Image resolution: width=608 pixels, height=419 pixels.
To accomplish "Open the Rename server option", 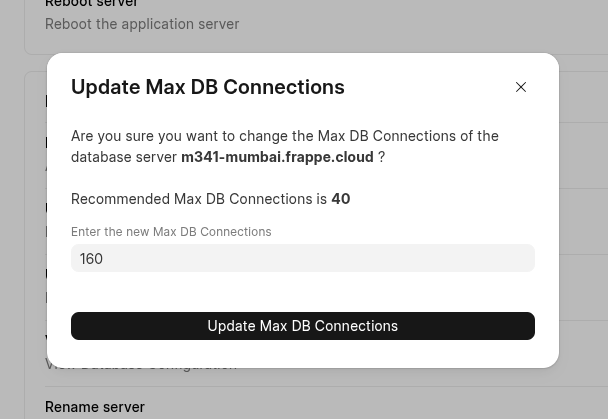I will (95, 407).
